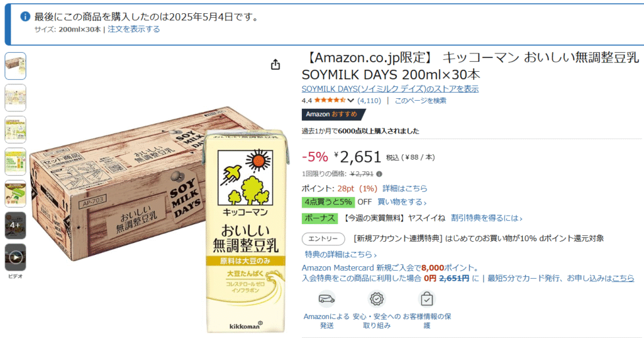Click the safety and security badge icon
This screenshot has height=338, width=644.
click(x=377, y=299)
